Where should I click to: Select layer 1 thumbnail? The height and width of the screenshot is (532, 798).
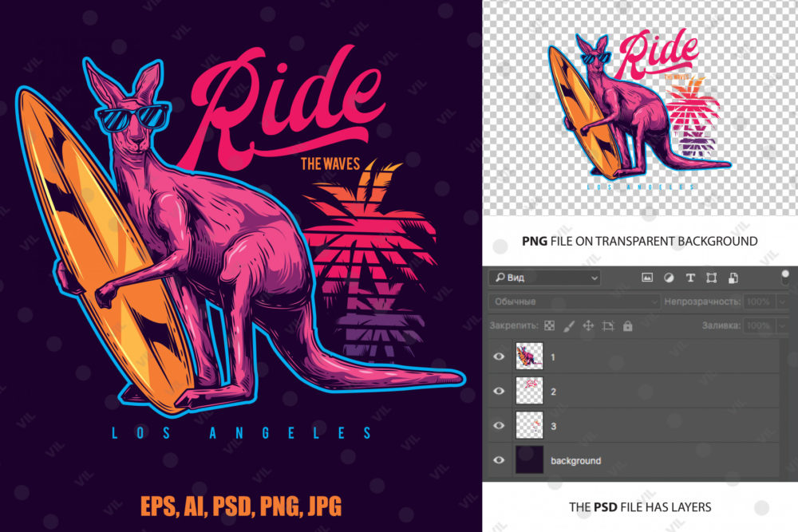click(x=529, y=356)
